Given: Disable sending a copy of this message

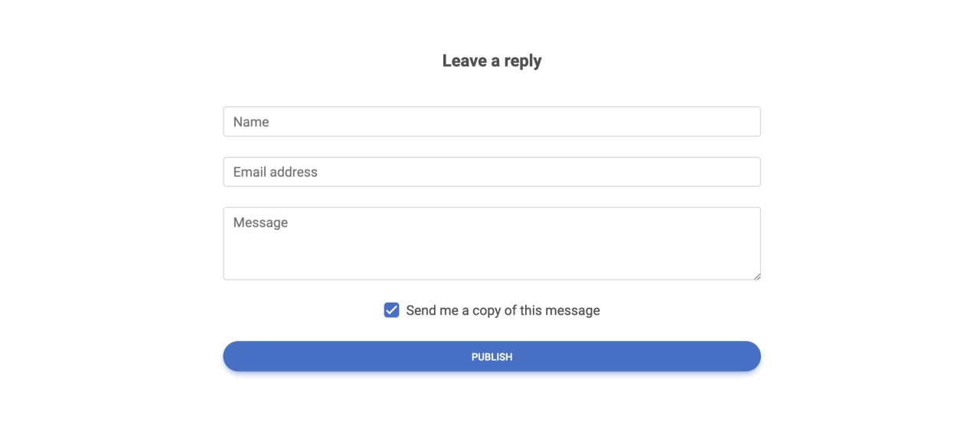Looking at the screenshot, I should [x=391, y=310].
